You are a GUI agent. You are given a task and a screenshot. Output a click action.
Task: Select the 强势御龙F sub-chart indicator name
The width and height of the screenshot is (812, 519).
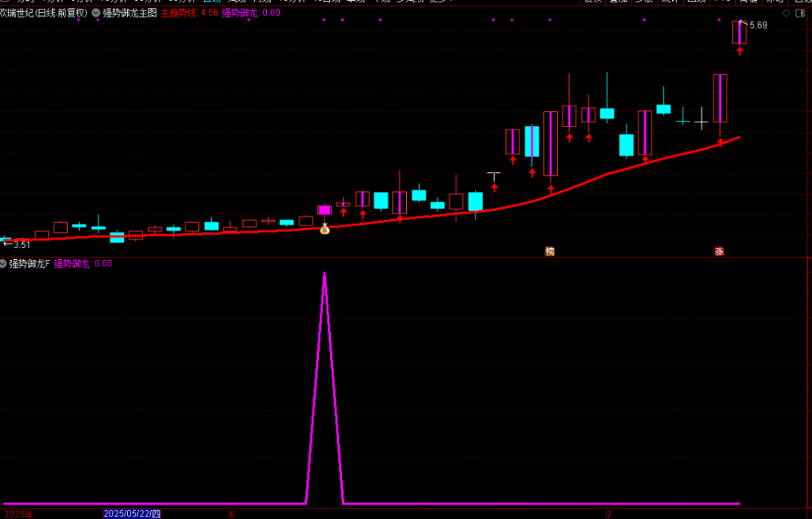(29, 263)
